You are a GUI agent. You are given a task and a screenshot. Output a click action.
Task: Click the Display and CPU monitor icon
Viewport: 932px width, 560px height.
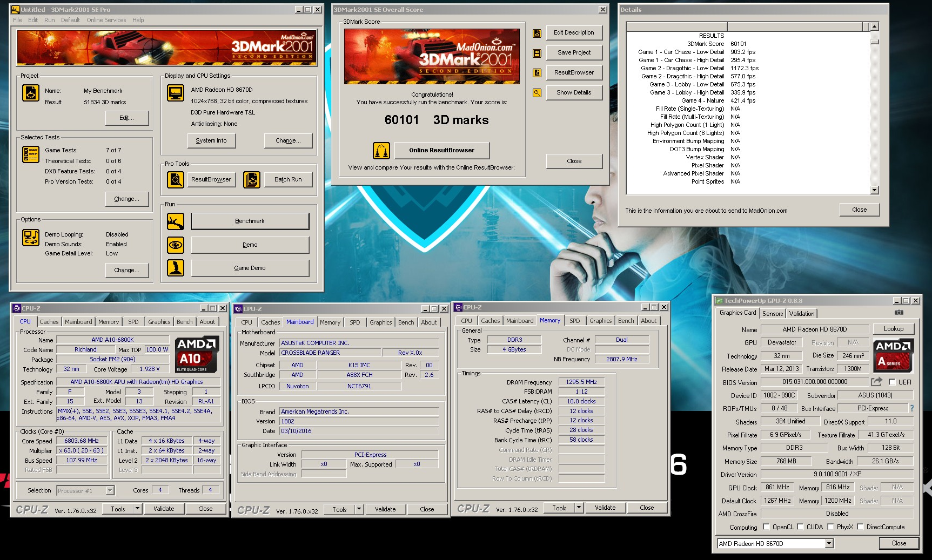point(176,93)
